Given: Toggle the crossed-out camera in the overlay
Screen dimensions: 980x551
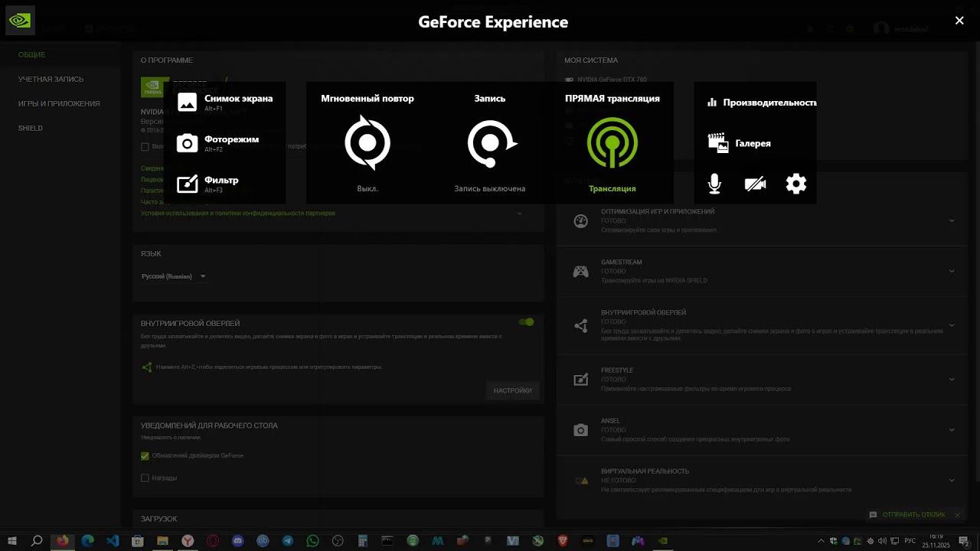Looking at the screenshot, I should [755, 184].
